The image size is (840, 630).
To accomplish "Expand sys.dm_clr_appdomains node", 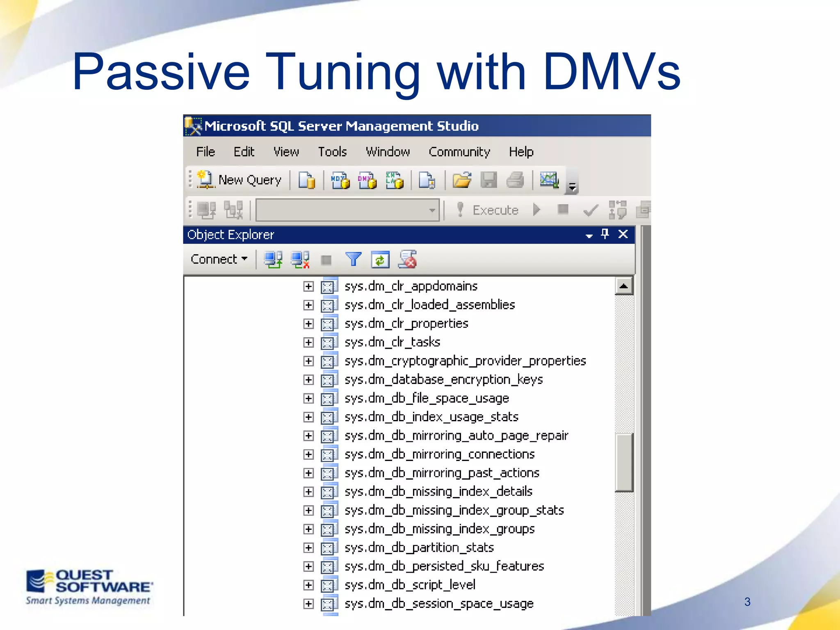I will click(x=308, y=286).
